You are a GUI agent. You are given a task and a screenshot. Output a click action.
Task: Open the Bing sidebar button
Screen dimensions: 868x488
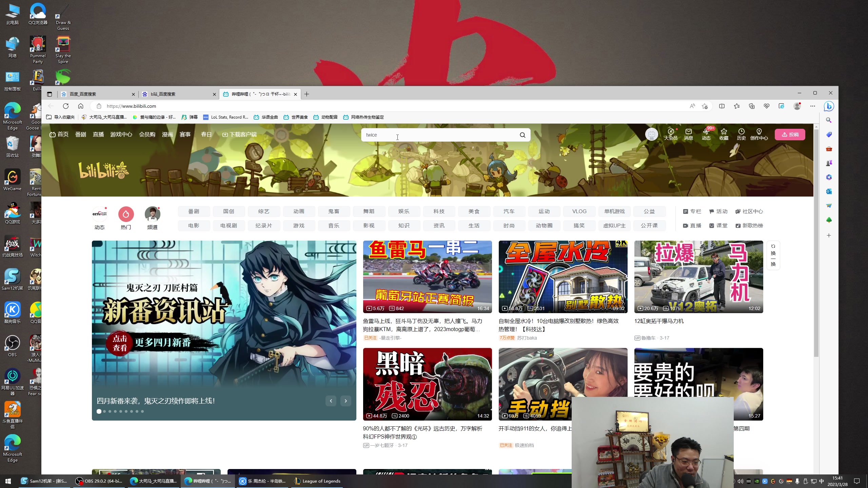[x=829, y=106]
